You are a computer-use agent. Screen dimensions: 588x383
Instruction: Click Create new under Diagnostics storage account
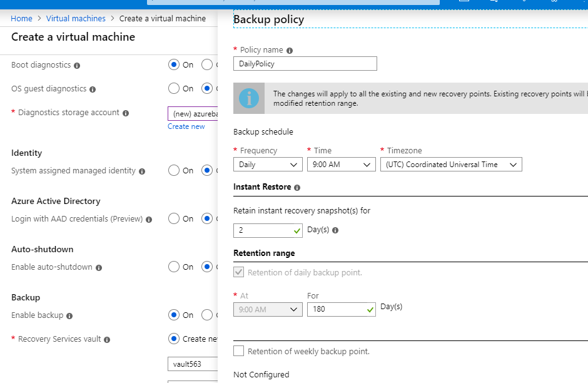coord(186,126)
